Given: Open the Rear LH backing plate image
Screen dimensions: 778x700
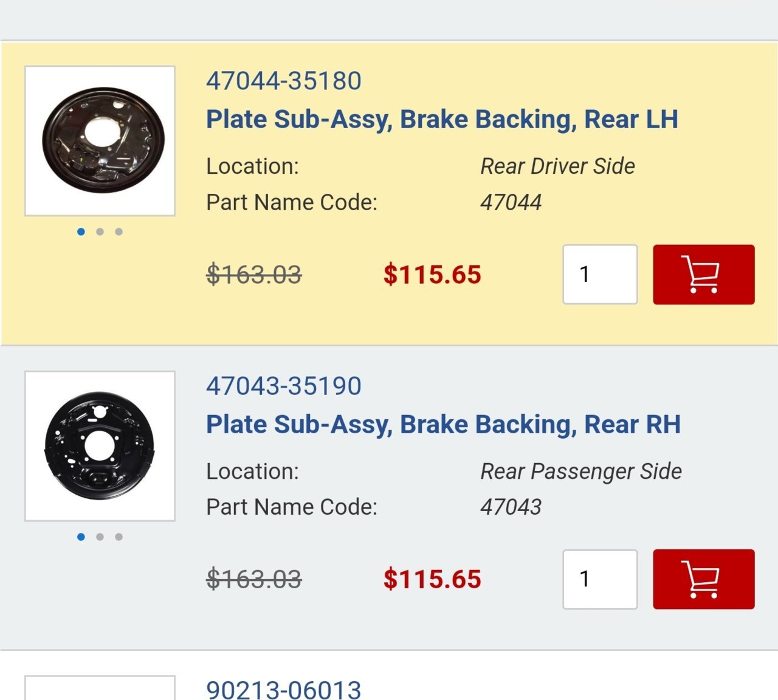Looking at the screenshot, I should [100, 141].
